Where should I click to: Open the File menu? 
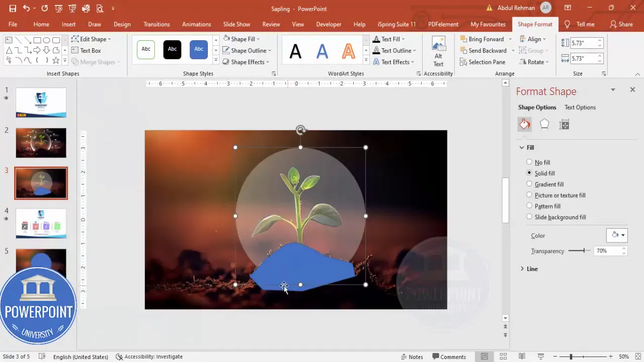coord(13,24)
